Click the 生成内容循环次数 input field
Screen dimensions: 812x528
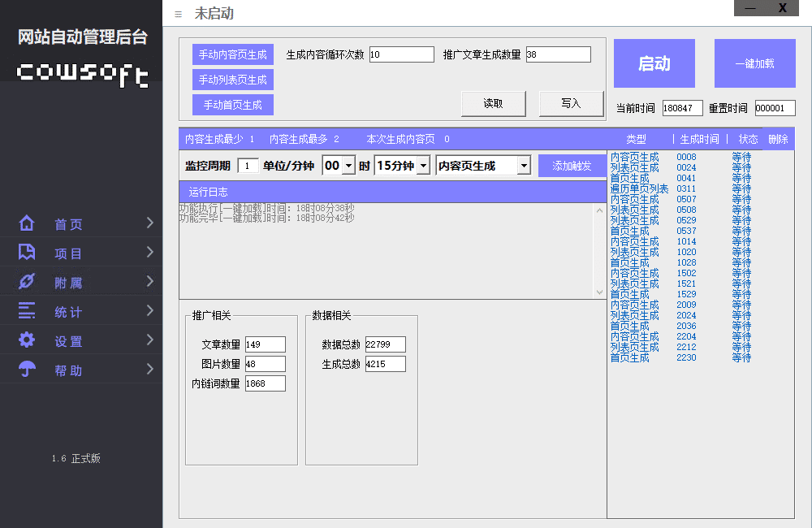coord(401,54)
